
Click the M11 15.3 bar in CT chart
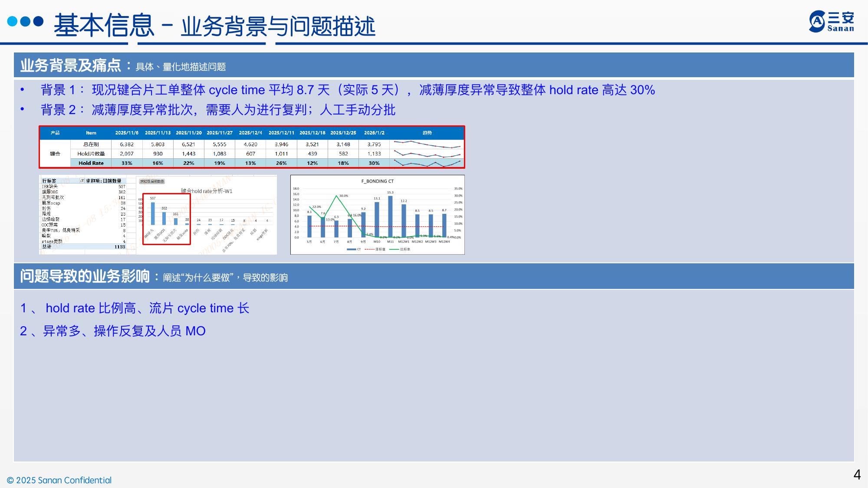[x=390, y=216]
